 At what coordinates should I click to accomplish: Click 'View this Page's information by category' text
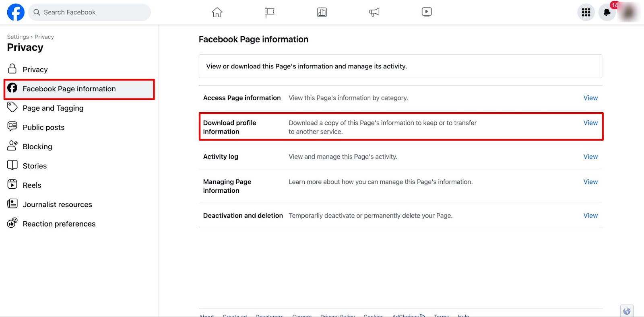click(x=348, y=98)
